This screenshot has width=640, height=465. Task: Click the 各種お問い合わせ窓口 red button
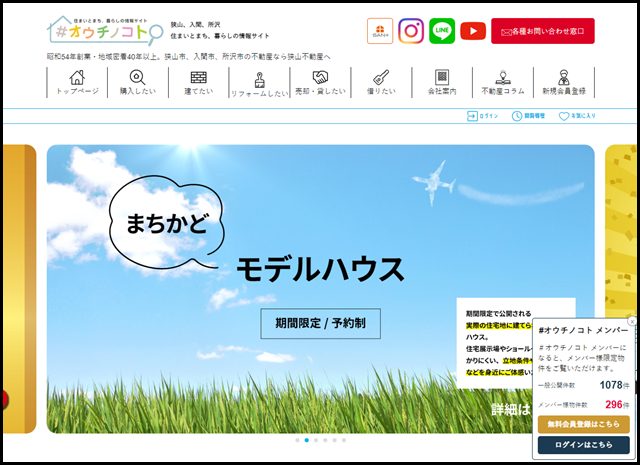tap(543, 31)
